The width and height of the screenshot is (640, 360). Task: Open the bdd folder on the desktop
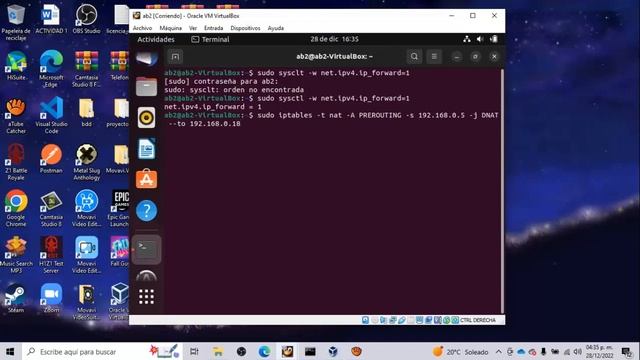[86, 112]
